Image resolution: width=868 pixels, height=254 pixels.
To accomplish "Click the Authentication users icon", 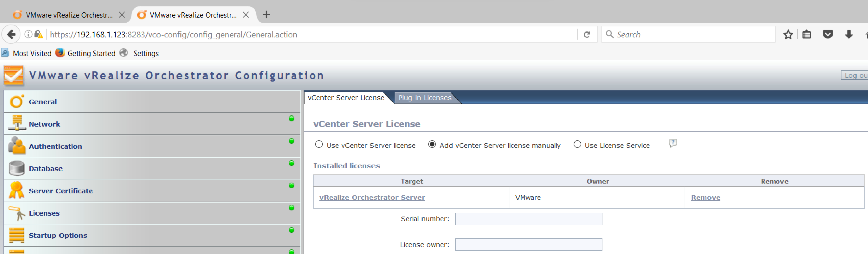I will point(17,146).
